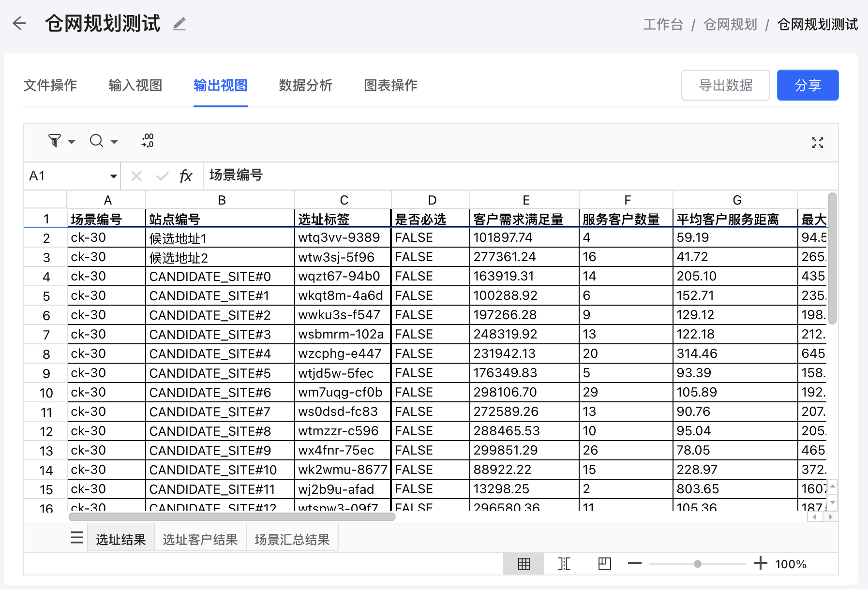Click the zoom in plus icon

[x=760, y=563]
